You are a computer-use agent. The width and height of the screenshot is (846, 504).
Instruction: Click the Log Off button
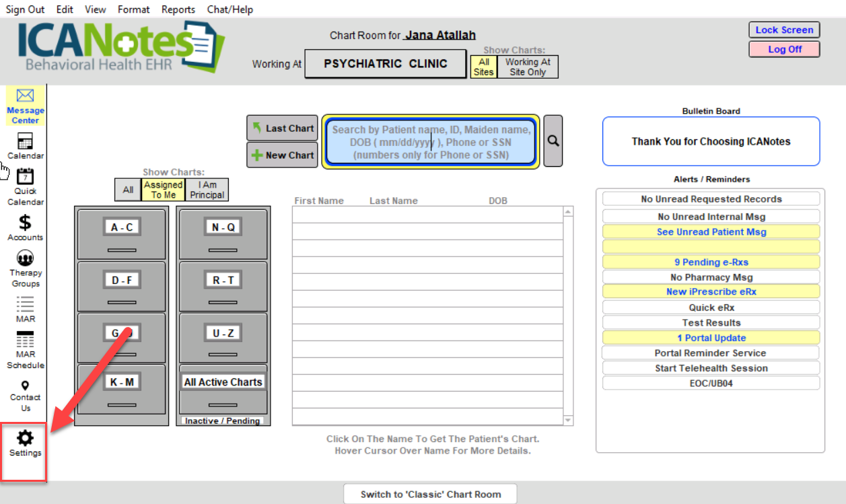tap(784, 49)
